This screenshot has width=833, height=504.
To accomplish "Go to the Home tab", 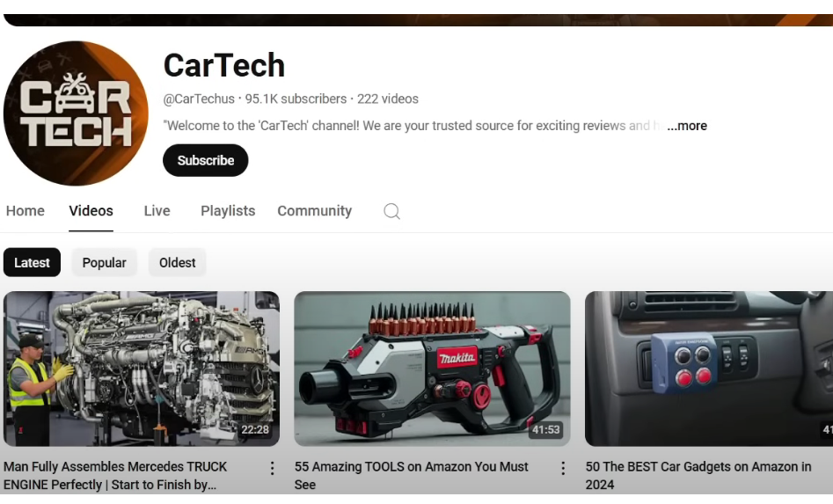I will pyautogui.click(x=26, y=211).
